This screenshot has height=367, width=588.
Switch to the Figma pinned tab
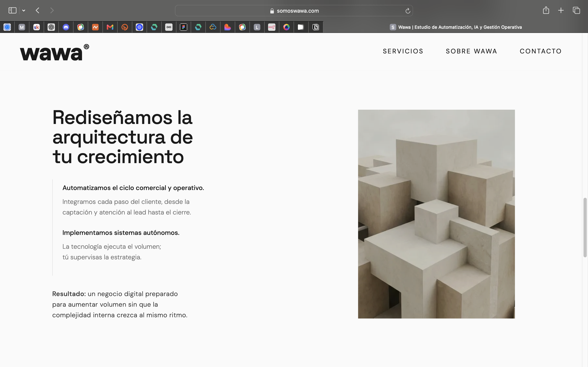(x=184, y=27)
